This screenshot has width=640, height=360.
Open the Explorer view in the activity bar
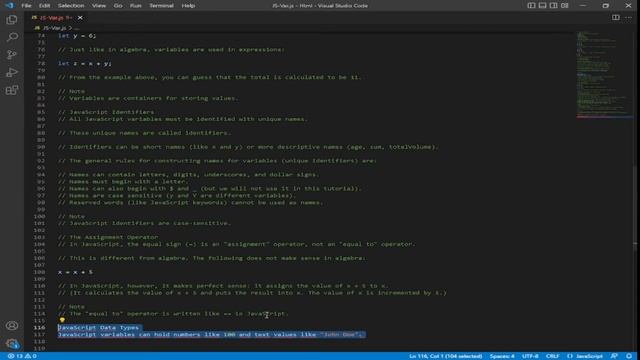tap(12, 20)
